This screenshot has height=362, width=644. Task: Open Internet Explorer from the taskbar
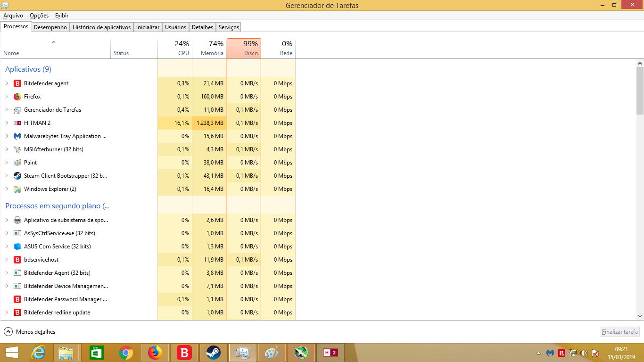pyautogui.click(x=39, y=353)
